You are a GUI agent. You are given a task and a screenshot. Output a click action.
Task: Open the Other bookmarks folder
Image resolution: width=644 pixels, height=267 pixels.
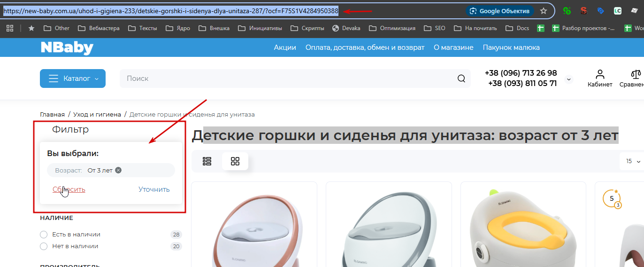(56, 28)
